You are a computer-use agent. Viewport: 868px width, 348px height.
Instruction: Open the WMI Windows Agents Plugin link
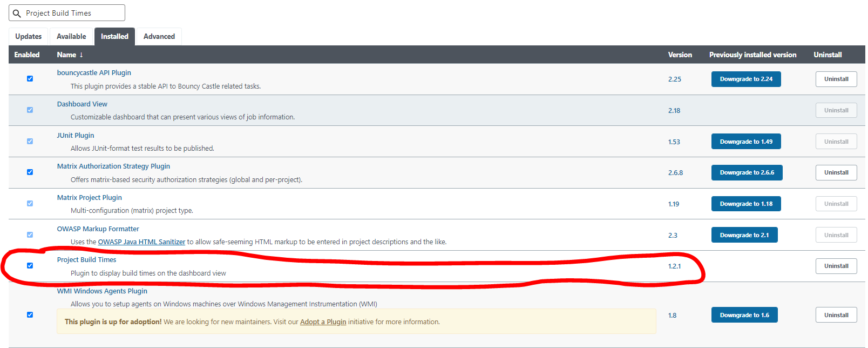(102, 291)
